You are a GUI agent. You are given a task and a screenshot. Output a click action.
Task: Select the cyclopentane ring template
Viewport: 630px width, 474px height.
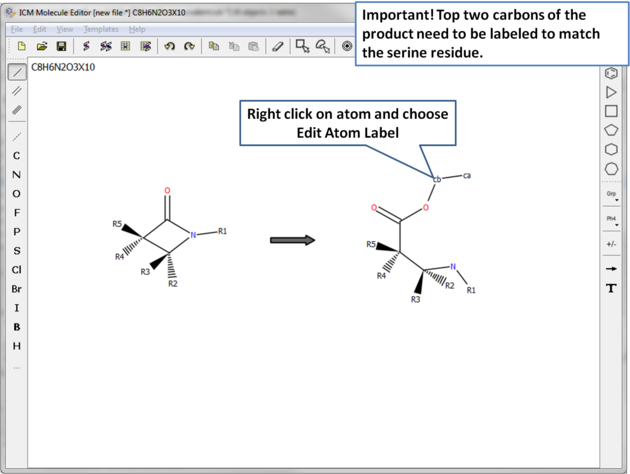click(x=611, y=130)
